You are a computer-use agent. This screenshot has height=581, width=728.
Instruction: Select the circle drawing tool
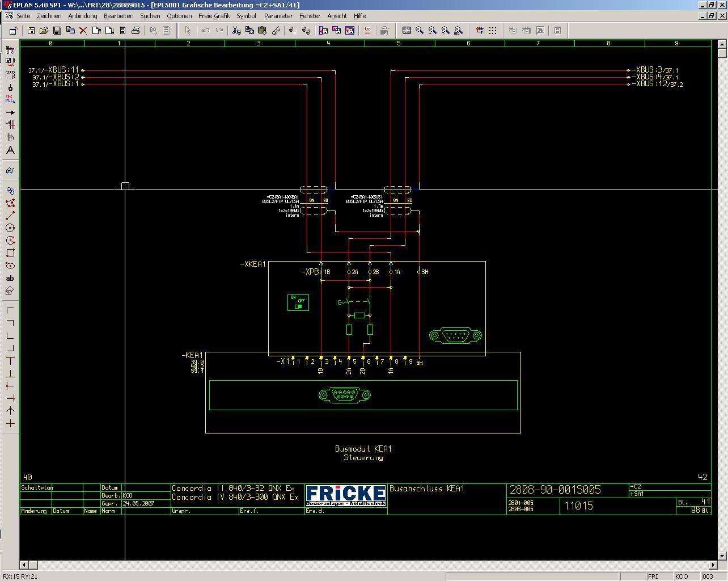tap(10, 228)
